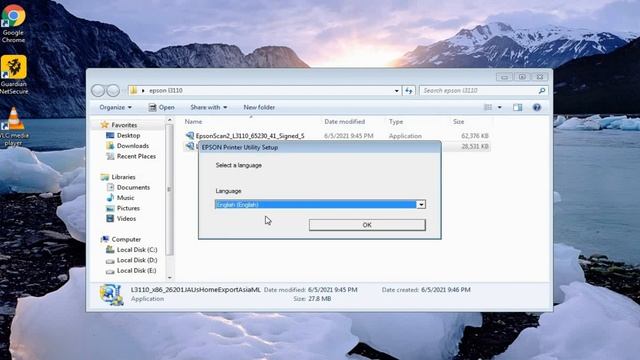Select Recent Places in navigation pane
640x360 pixels.
[x=136, y=156]
